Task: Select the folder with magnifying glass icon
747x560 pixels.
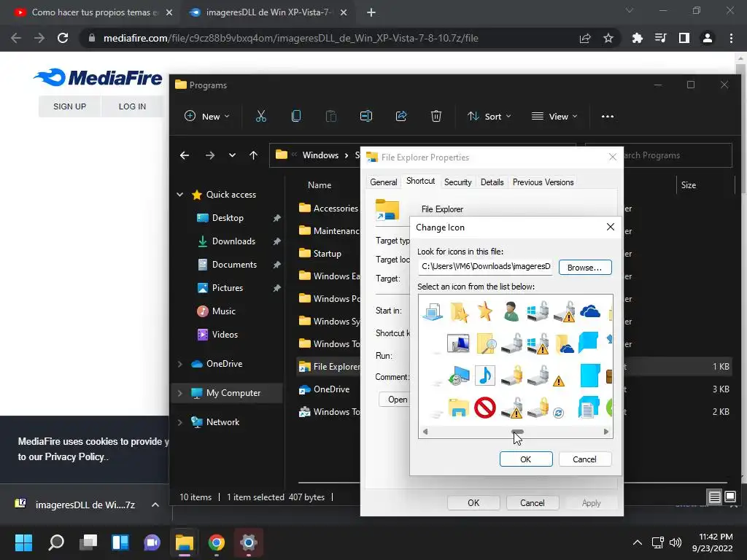Action: pos(486,343)
